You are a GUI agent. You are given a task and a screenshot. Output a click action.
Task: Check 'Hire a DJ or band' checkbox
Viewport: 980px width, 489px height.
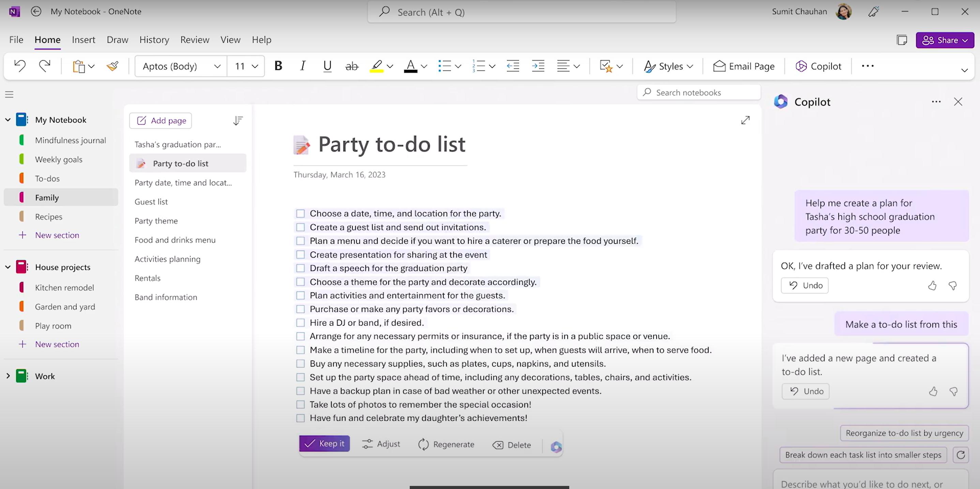pyautogui.click(x=301, y=323)
